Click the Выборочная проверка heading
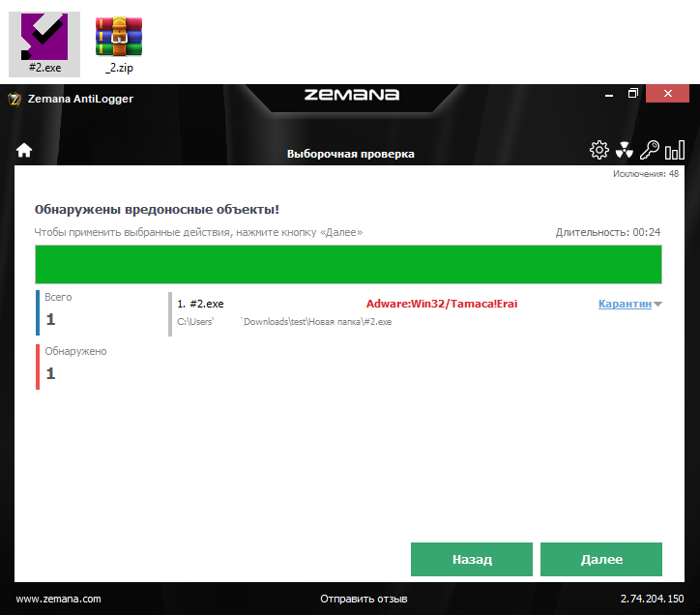The height and width of the screenshot is (615, 700). [x=350, y=154]
